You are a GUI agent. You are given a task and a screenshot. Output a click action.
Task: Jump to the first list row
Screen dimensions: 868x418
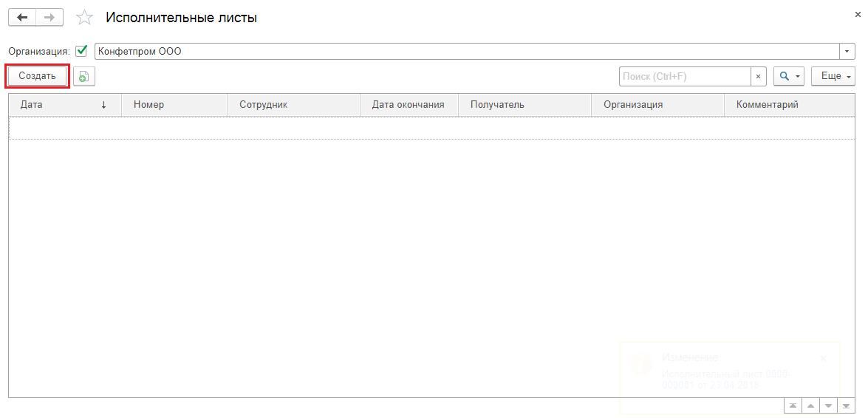click(x=793, y=406)
